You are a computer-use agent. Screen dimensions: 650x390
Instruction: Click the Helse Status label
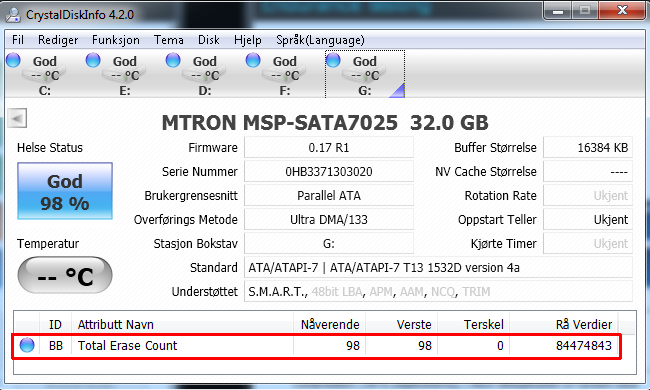(x=50, y=148)
